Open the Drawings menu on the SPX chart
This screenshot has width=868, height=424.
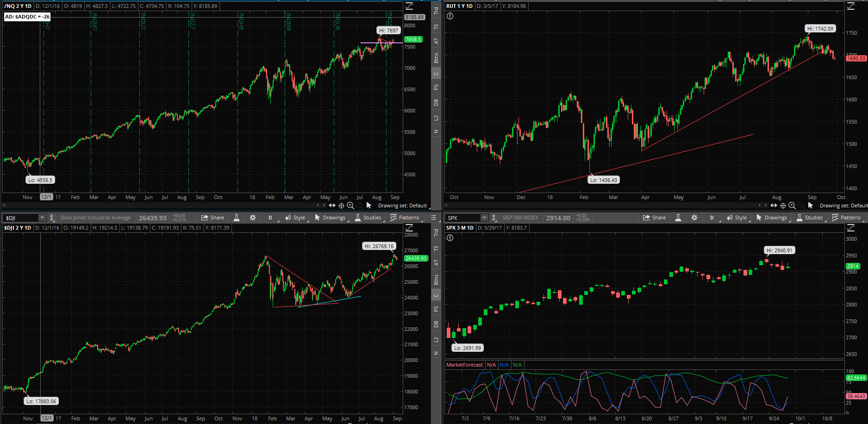(772, 218)
